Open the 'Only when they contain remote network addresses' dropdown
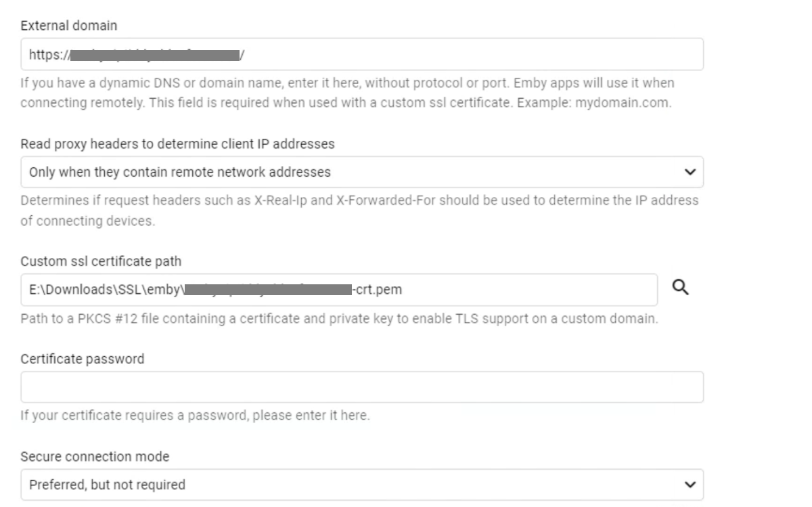 (x=338, y=172)
